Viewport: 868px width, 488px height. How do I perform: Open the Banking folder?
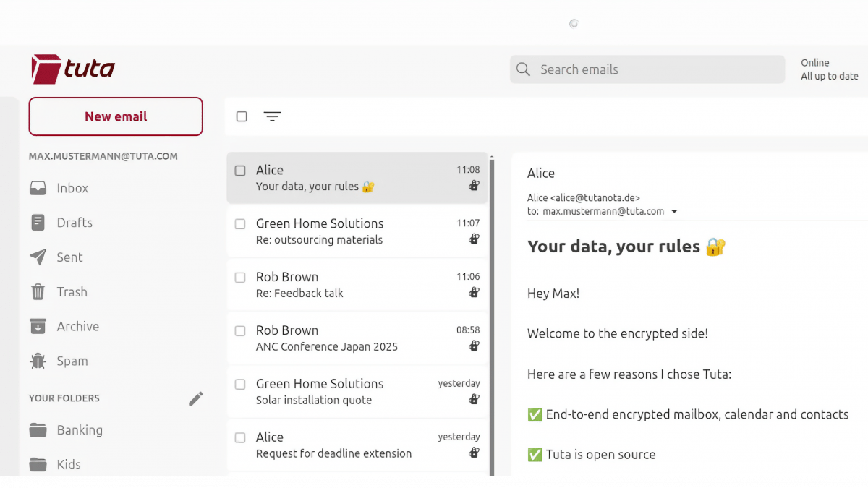(79, 430)
